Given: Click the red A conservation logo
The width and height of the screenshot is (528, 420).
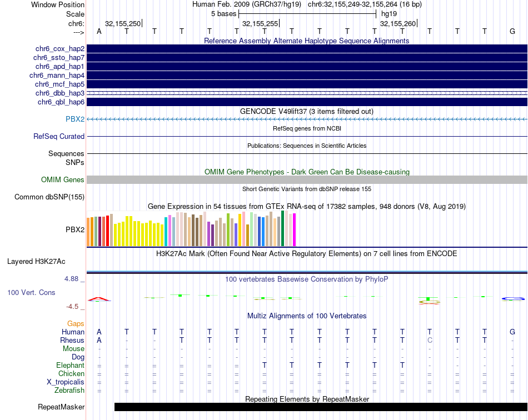Looking at the screenshot, I should coord(99,299).
